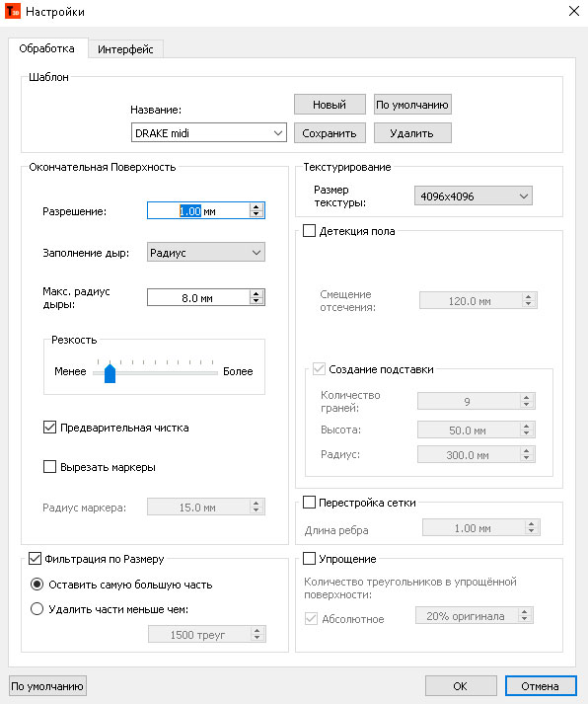
Task: Switch to the Интерфейс tab
Action: pos(125,49)
